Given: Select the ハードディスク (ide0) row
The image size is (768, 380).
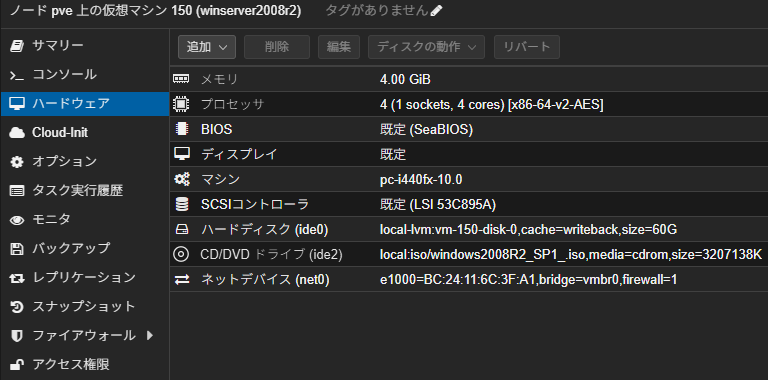Looking at the screenshot, I should 469,229.
